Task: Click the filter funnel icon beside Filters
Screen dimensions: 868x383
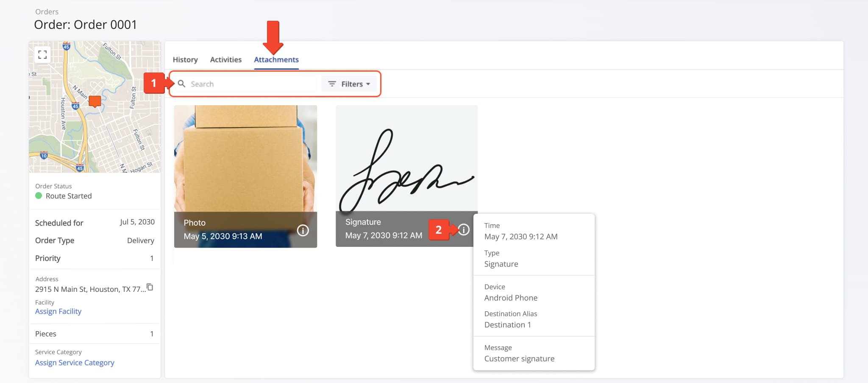Action: pos(332,84)
